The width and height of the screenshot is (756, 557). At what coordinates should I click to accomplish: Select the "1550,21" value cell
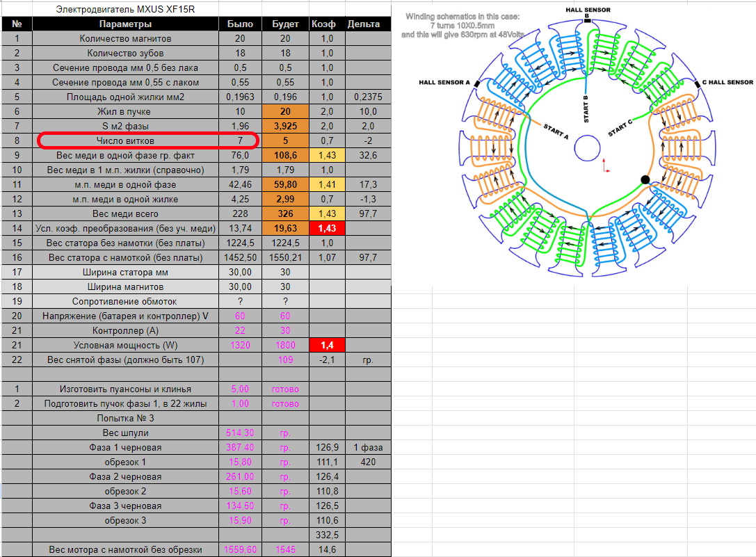coord(285,257)
